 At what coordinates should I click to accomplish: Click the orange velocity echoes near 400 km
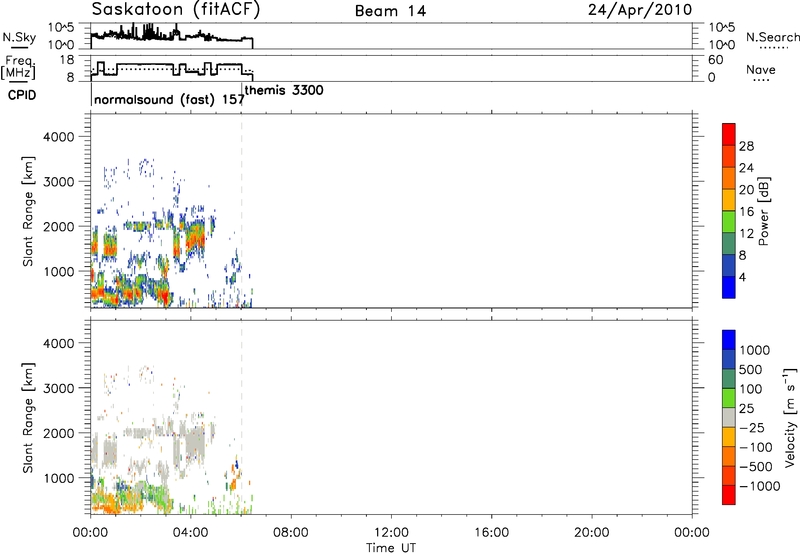[115, 502]
